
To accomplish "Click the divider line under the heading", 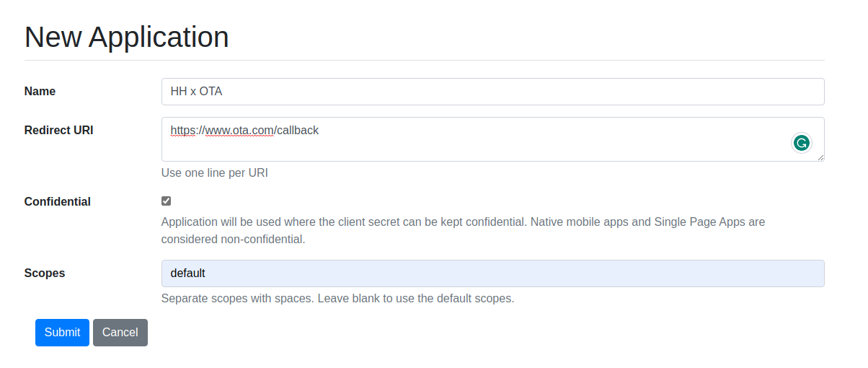I will tap(424, 61).
